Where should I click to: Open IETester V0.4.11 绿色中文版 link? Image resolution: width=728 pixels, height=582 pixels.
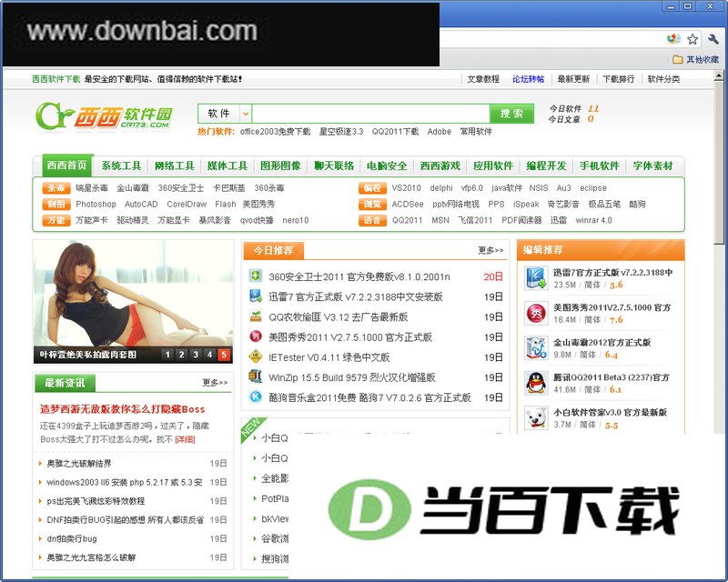click(329, 356)
